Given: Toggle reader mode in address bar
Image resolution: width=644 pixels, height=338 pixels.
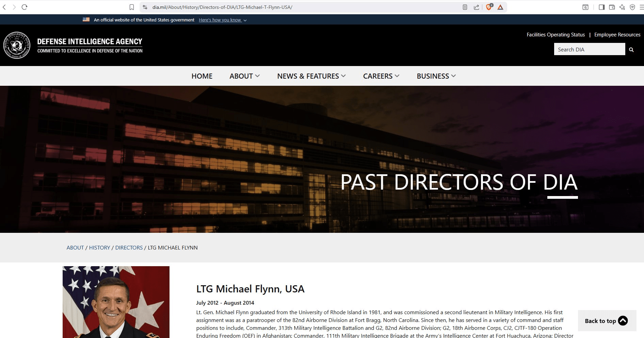Looking at the screenshot, I should pos(465,7).
